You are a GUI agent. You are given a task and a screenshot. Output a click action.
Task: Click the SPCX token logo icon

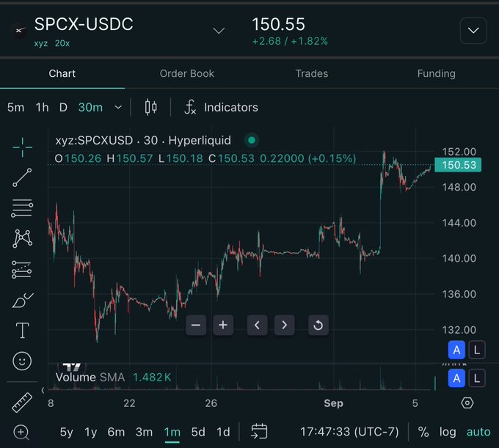19,31
